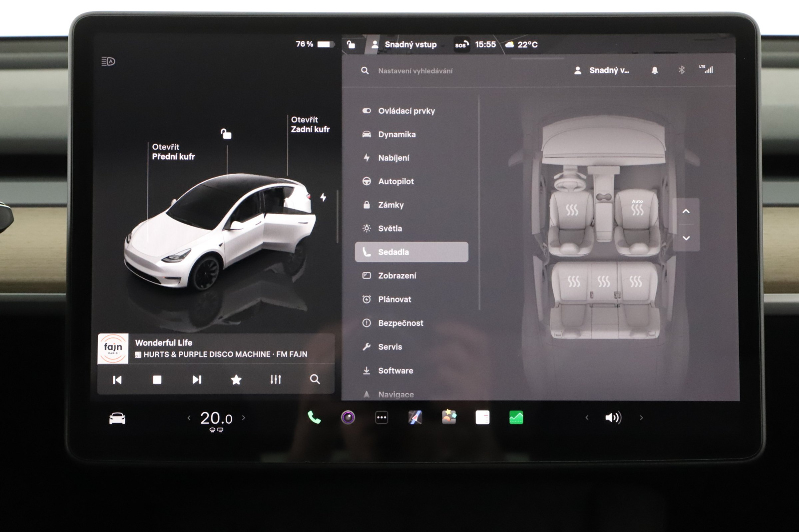799x532 pixels.
Task: Click the Nastavení vyhledávání search field
Action: (415, 71)
